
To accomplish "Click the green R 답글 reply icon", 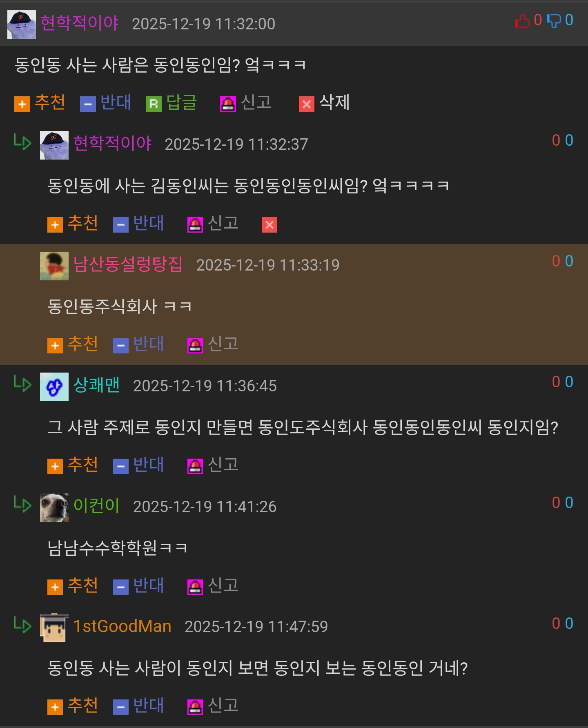I will click(x=154, y=104).
